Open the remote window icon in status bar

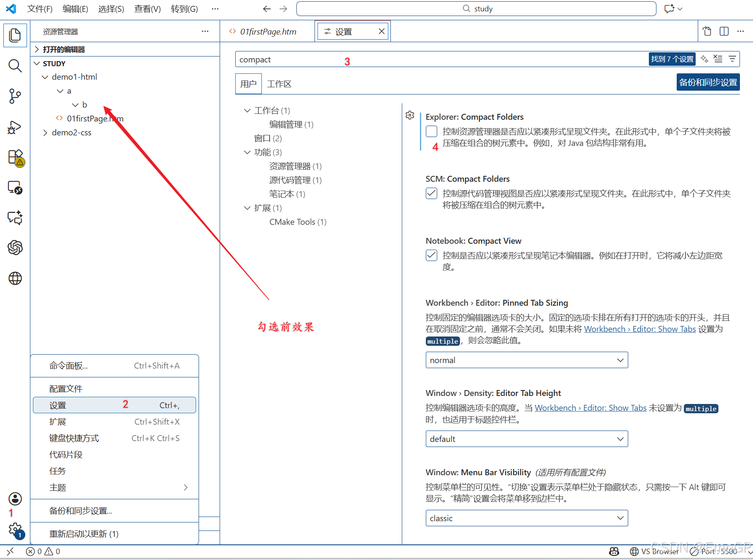coord(10,551)
